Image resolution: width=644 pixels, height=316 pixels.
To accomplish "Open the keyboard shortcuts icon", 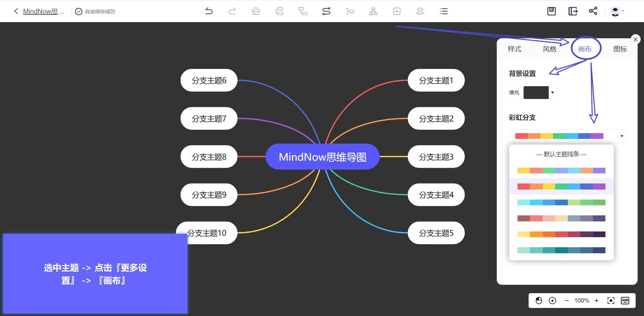I will (625, 301).
